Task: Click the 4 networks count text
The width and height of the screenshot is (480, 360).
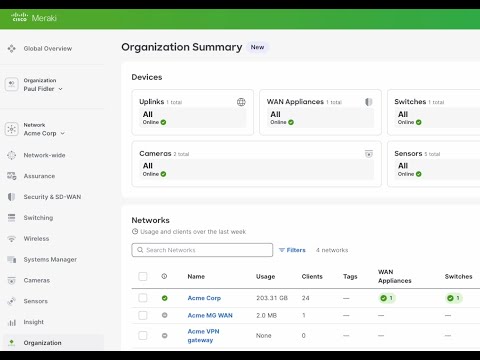Action: click(x=332, y=250)
